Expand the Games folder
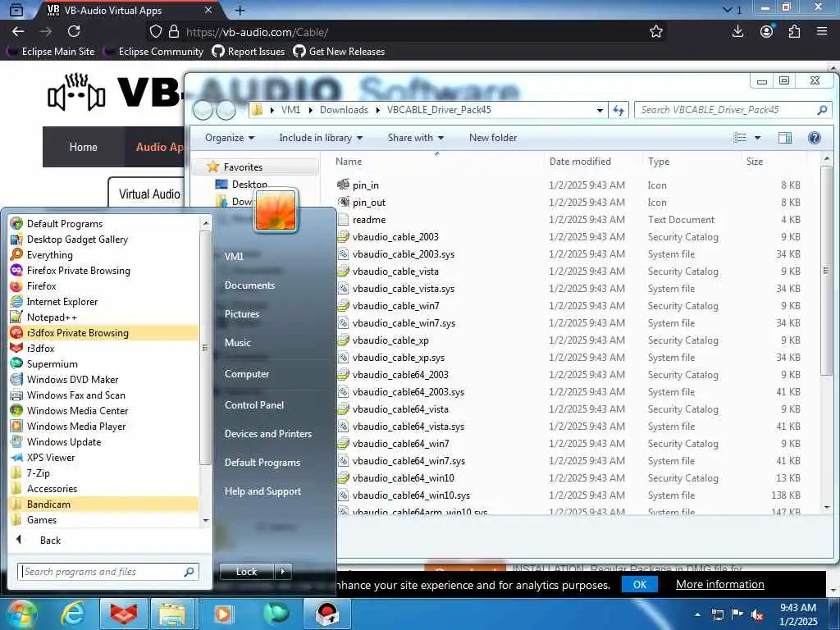The image size is (840, 630). pos(41,518)
